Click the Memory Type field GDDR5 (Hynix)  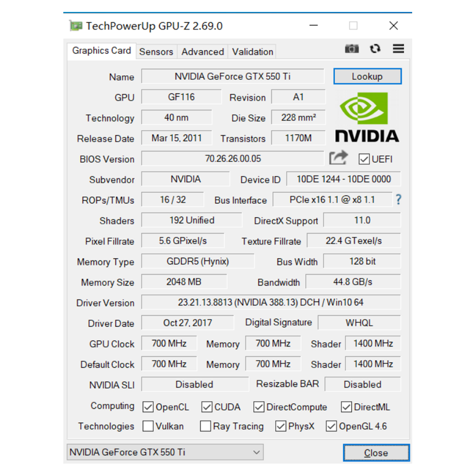point(198,261)
